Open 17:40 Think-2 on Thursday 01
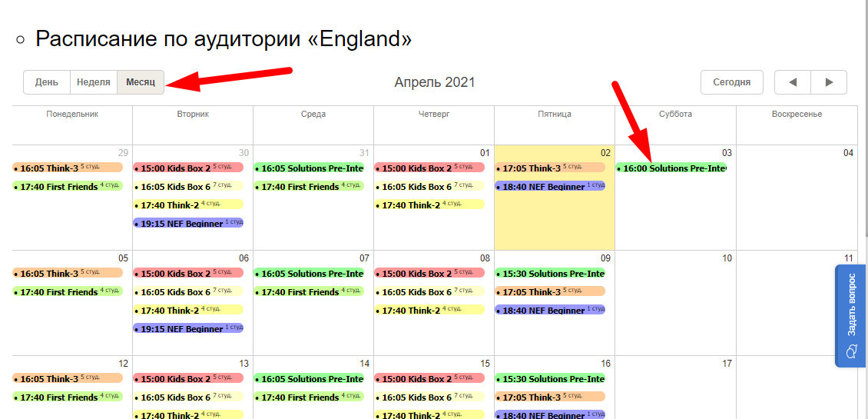Image resolution: width=868 pixels, height=419 pixels. pos(429,205)
